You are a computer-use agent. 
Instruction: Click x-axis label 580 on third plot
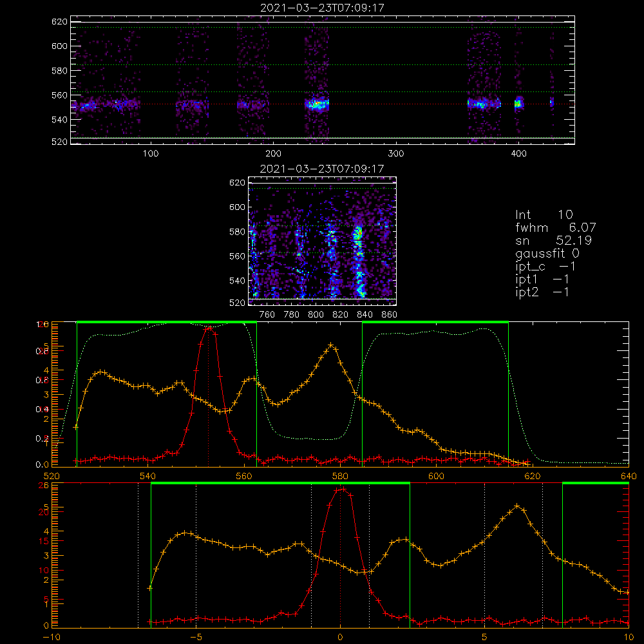340,476
